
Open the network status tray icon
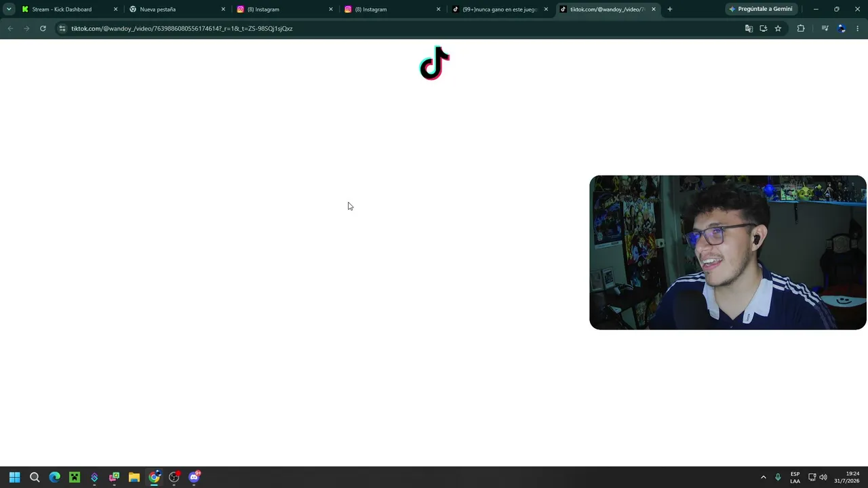812,477
